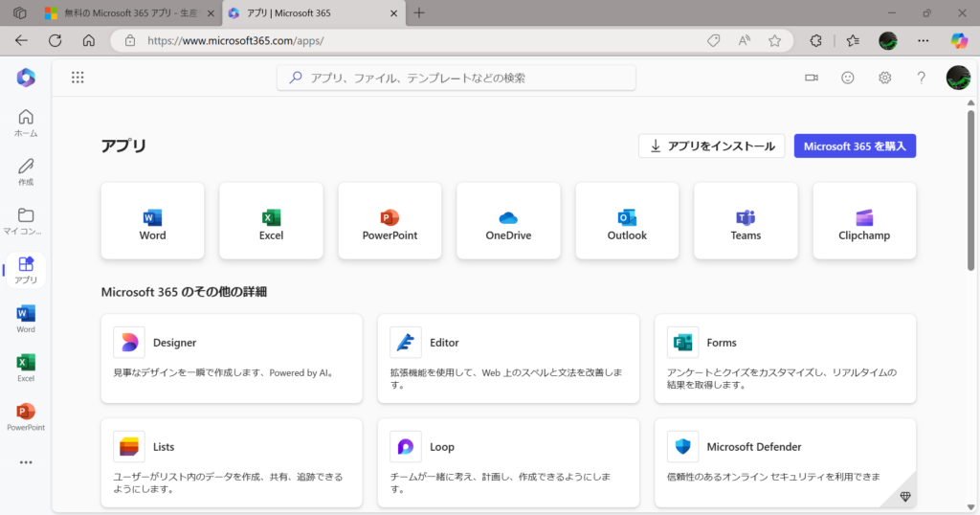Open Word from the left sidebar
The width and height of the screenshot is (980, 515).
26,319
